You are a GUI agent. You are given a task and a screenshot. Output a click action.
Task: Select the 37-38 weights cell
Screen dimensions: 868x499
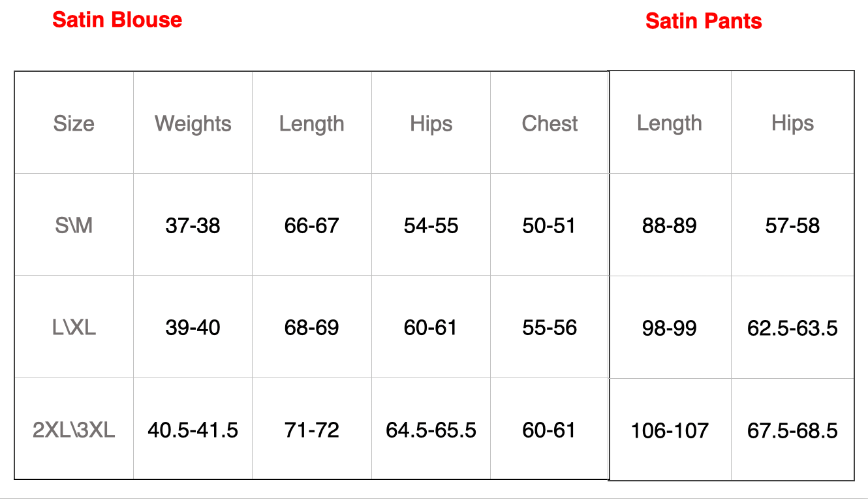coord(193,225)
